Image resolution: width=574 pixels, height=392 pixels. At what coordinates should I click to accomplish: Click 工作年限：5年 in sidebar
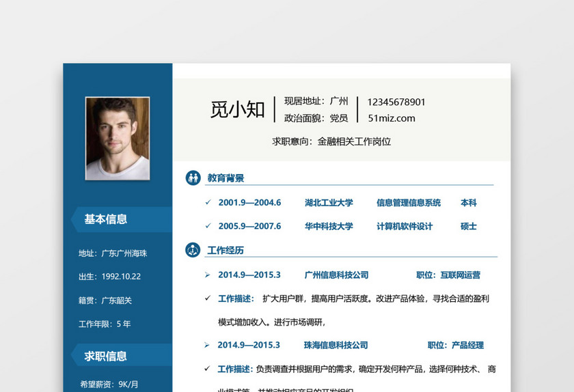(105, 324)
